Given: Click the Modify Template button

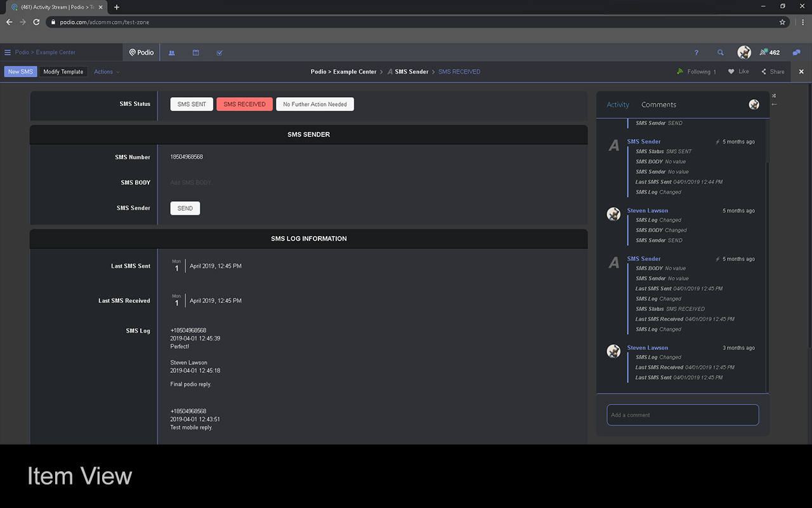Looking at the screenshot, I should click(x=63, y=72).
